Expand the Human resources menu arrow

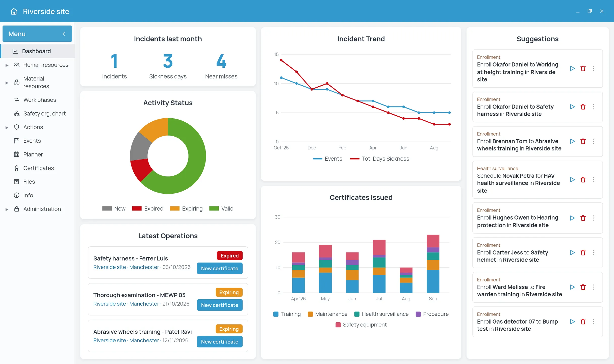(x=7, y=65)
